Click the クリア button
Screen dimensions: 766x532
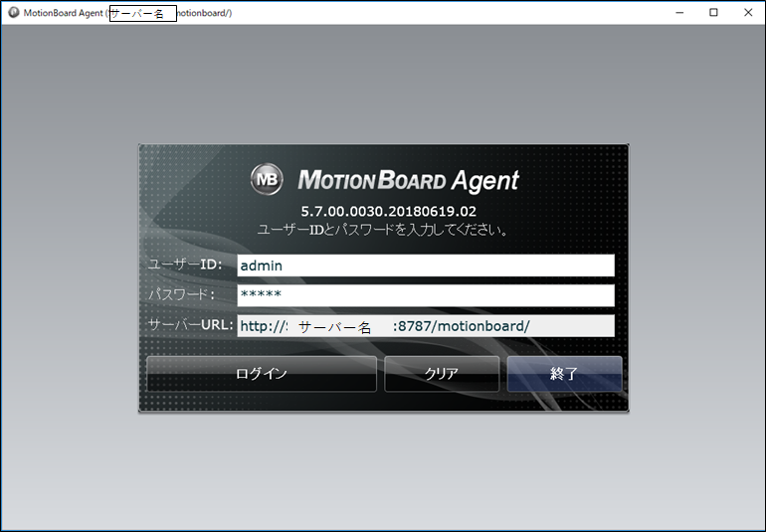pyautogui.click(x=442, y=374)
